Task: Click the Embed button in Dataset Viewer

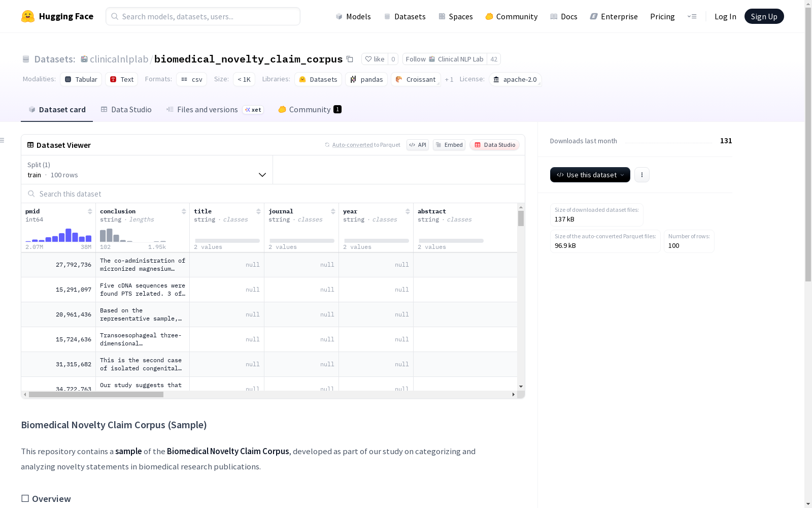Action: pyautogui.click(x=449, y=145)
